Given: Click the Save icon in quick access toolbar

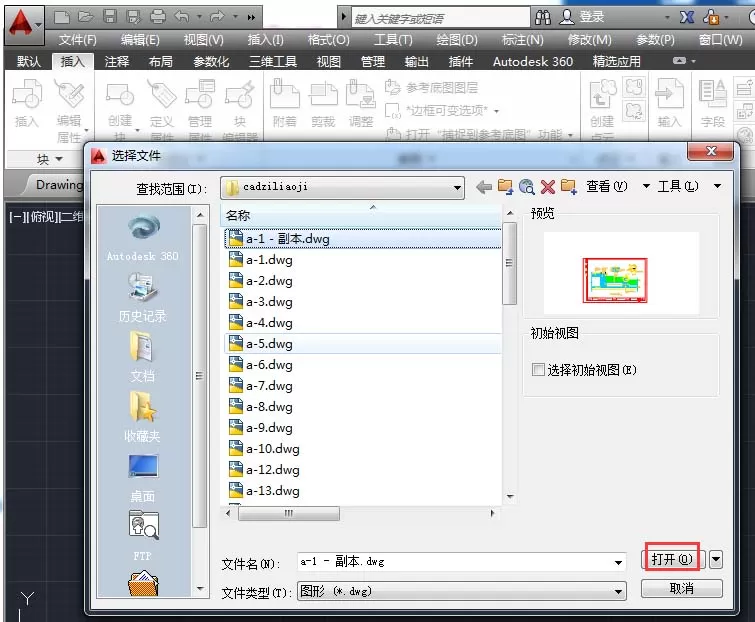Looking at the screenshot, I should tap(110, 17).
